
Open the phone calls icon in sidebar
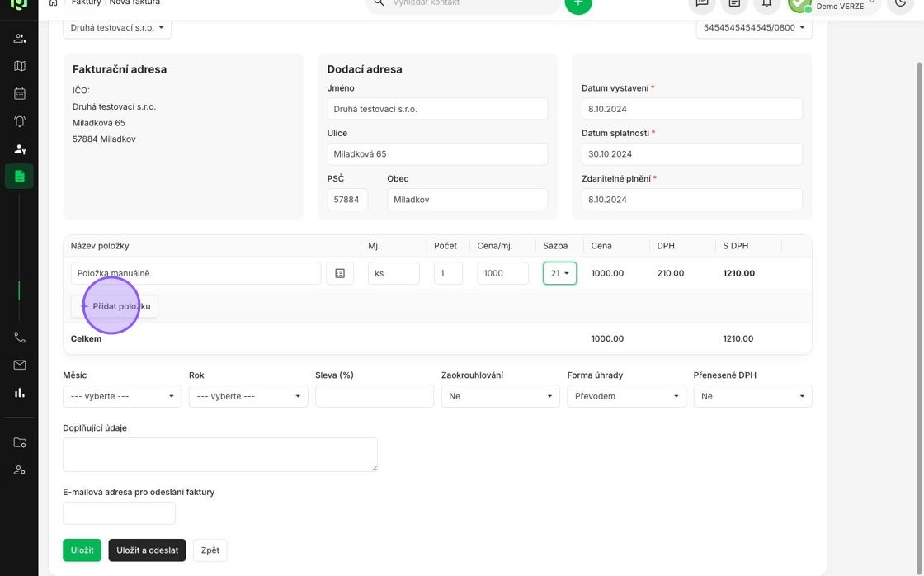tap(20, 338)
